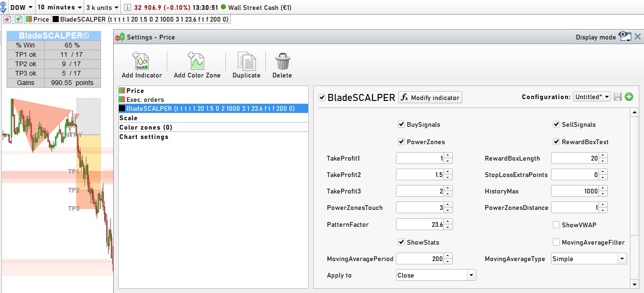Click the Price label in the indicator bar
The height and width of the screenshot is (293, 644).
tap(41, 19)
